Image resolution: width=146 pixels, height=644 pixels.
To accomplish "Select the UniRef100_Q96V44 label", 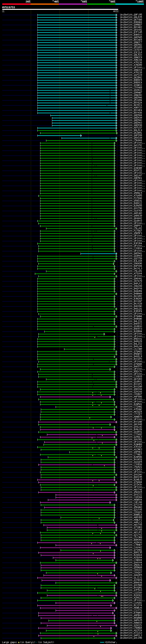I will (131, 389).
